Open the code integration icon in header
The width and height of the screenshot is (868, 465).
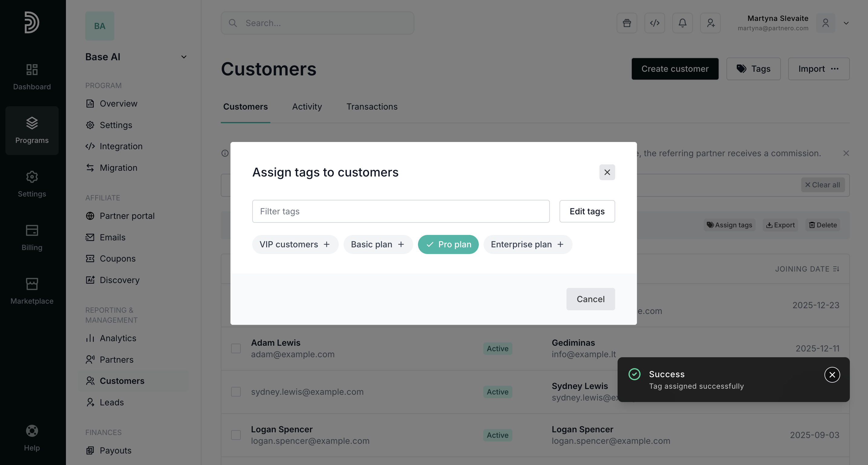(654, 23)
